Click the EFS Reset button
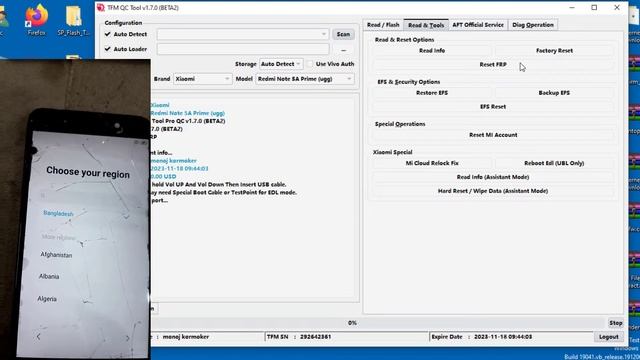The image size is (640, 360). point(493,107)
